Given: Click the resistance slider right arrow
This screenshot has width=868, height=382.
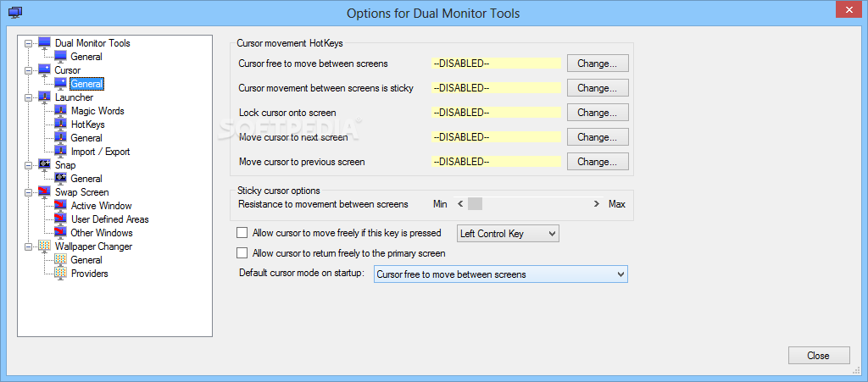Looking at the screenshot, I should tap(596, 204).
